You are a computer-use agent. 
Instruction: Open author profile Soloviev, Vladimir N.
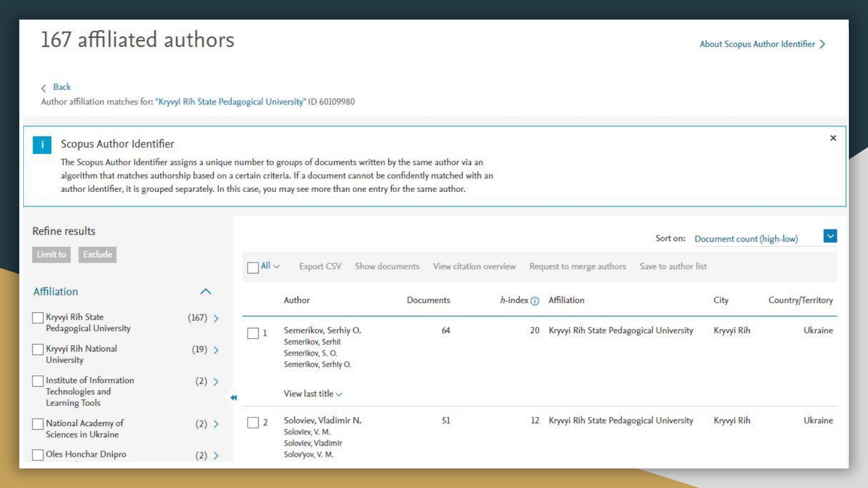[x=322, y=420]
